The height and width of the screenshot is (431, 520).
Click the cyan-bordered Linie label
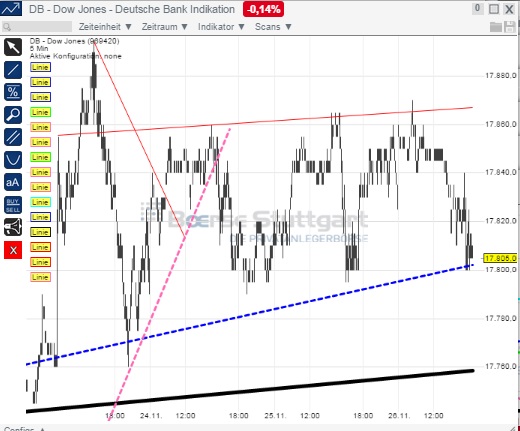pos(40,202)
